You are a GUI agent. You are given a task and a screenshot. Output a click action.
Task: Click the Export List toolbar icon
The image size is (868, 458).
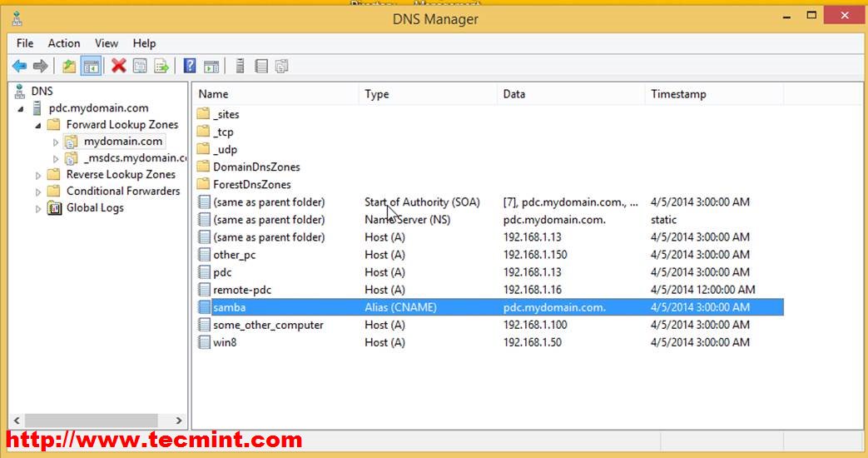161,67
